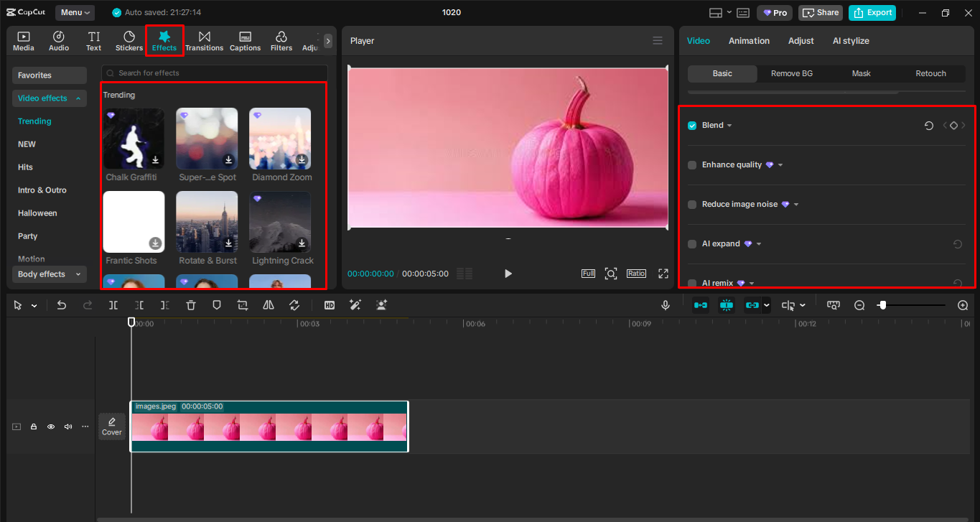This screenshot has height=522, width=980.
Task: Select the Mirror tool to flip the clip
Action: coord(268,304)
